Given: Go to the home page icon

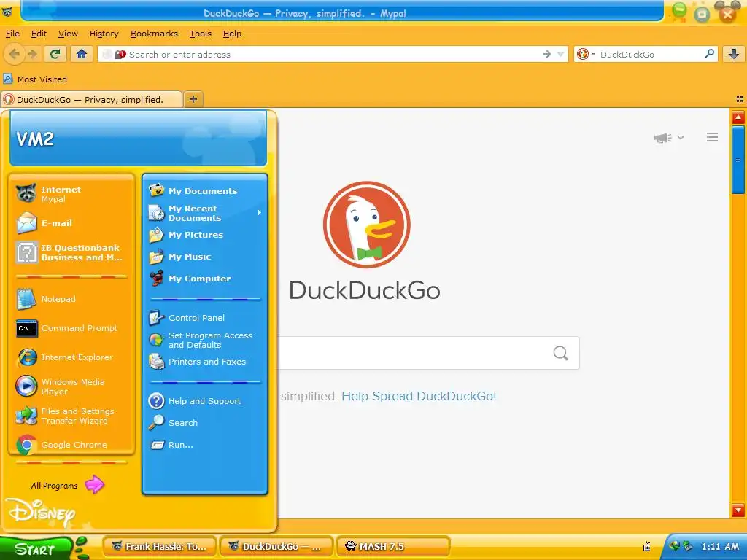Looking at the screenshot, I should (82, 54).
